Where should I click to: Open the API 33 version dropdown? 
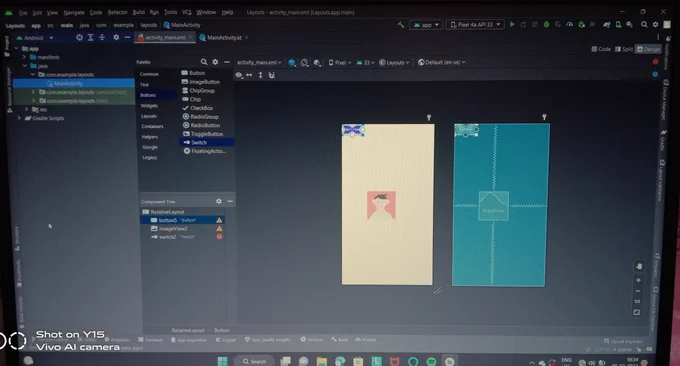coord(365,62)
